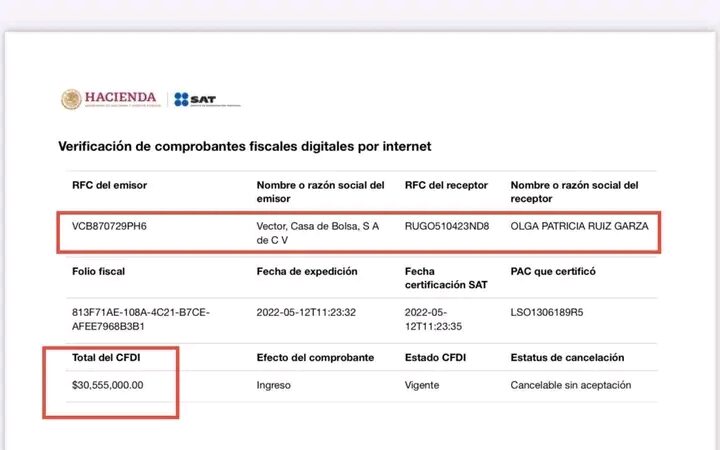Click receiver name OLGA PATRICIA RUIZ GARZA
The image size is (720, 450).
579,226
